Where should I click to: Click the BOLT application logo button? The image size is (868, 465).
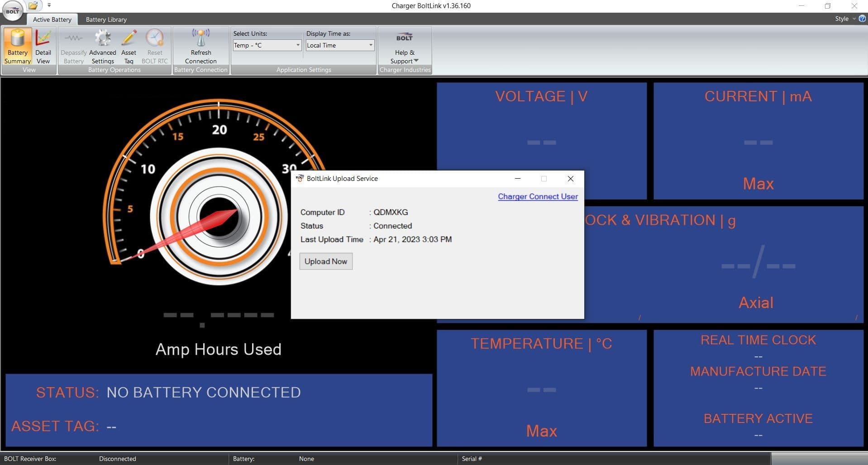pos(13,11)
